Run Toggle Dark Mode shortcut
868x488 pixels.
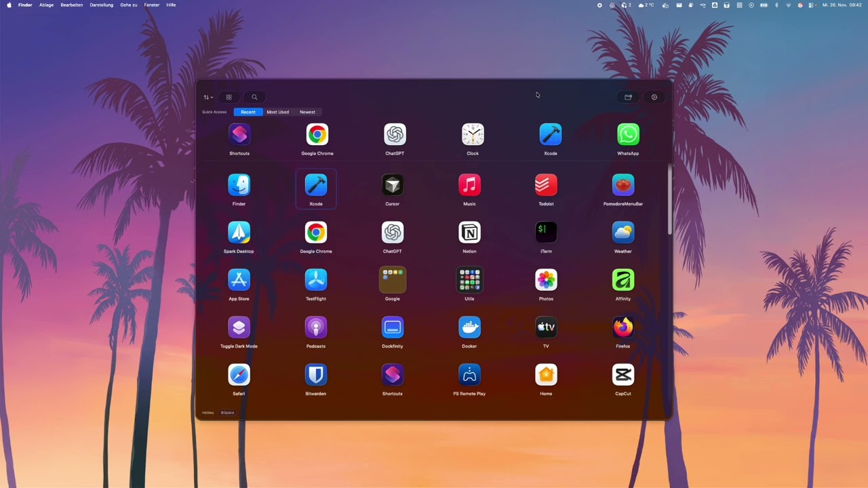(239, 327)
